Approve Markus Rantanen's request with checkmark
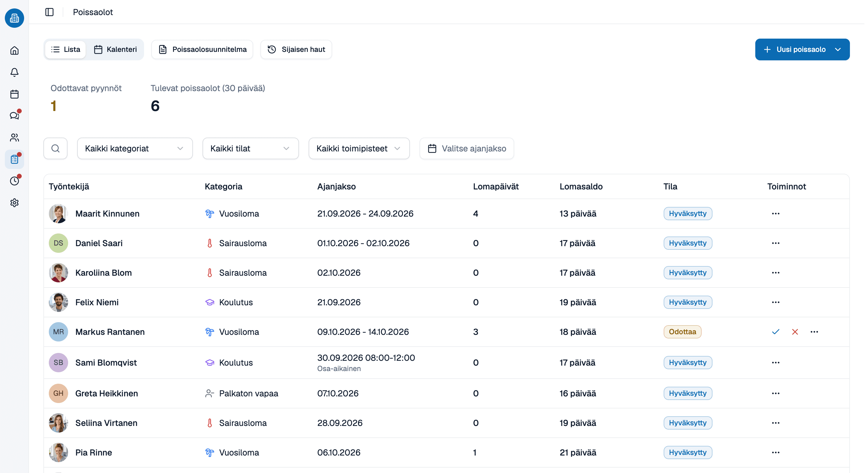868x473 pixels. pyautogui.click(x=776, y=332)
